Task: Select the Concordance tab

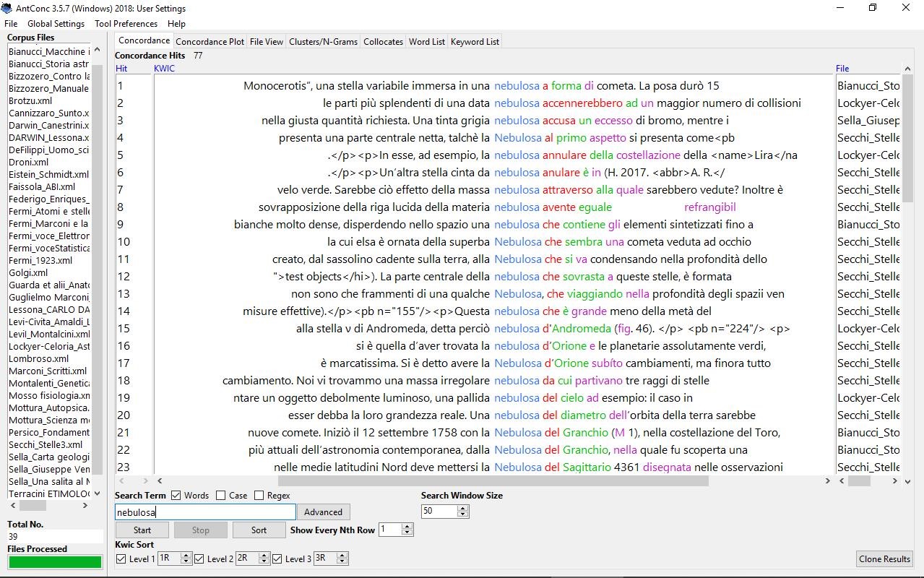Action: tap(144, 40)
